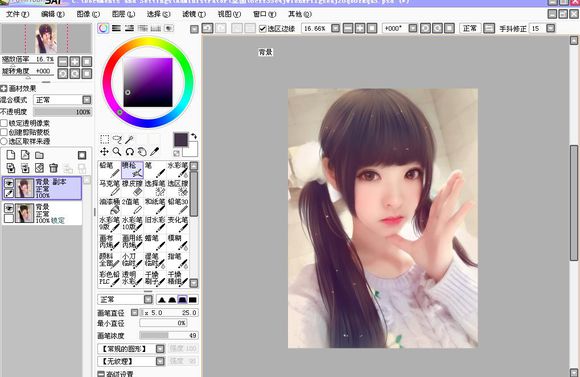Show the color wheel panel icon
The height and width of the screenshot is (377, 580).
(103, 28)
